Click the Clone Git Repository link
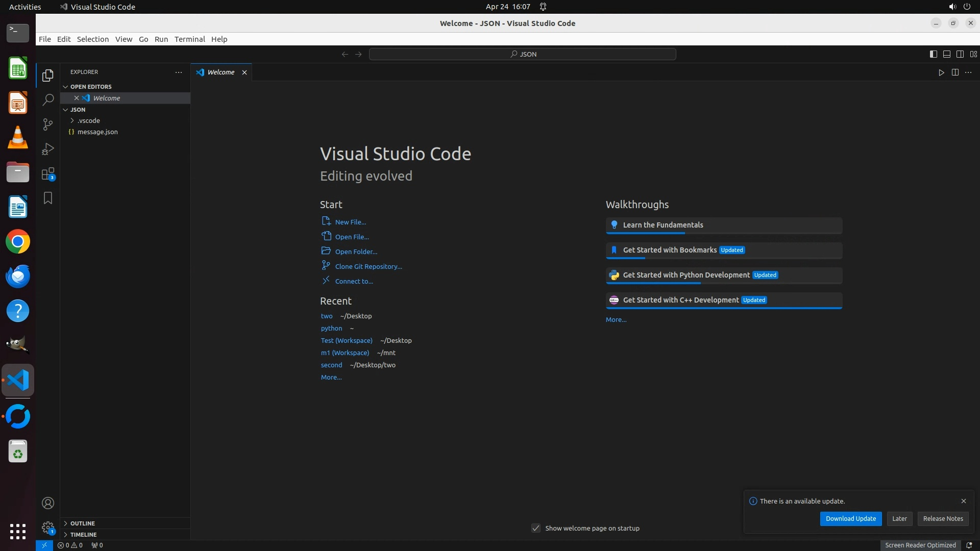The image size is (980, 551). 368,266
